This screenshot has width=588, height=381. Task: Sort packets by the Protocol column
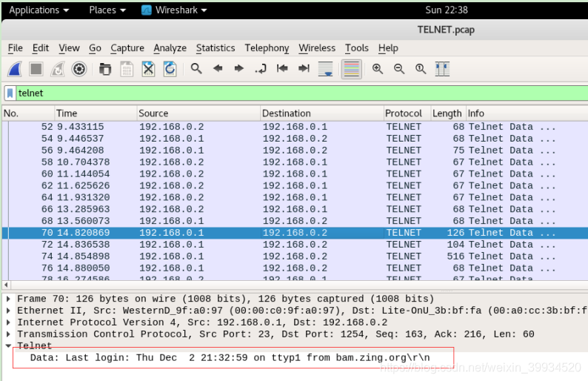click(x=407, y=113)
